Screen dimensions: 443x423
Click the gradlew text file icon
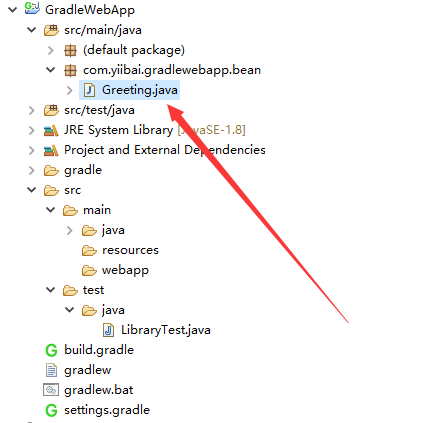click(x=51, y=370)
